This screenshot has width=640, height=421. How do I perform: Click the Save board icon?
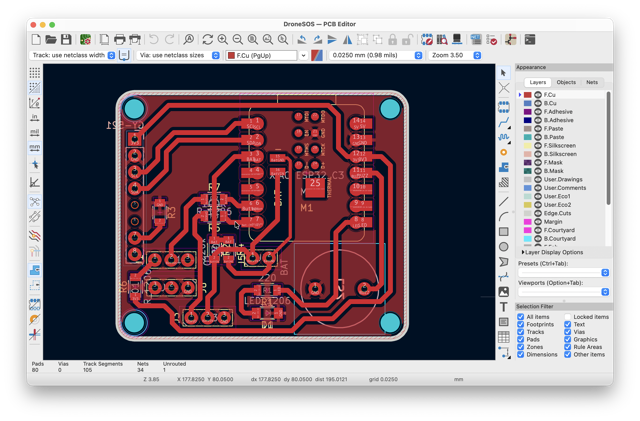pyautogui.click(x=66, y=40)
